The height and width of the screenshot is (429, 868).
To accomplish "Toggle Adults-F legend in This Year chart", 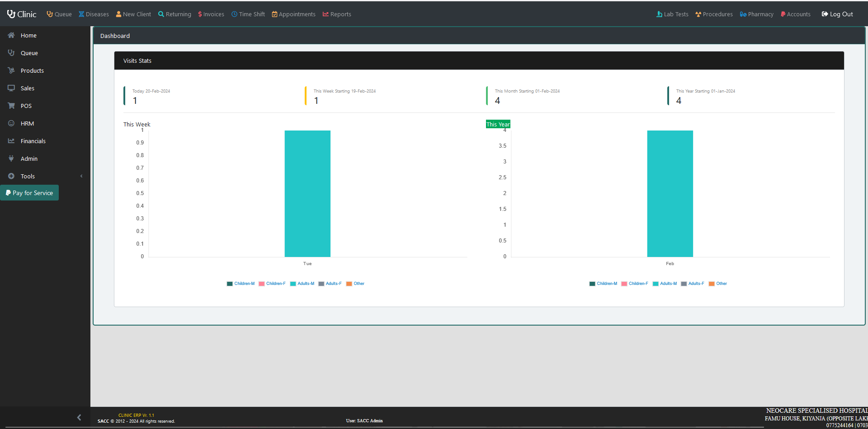I will (693, 284).
